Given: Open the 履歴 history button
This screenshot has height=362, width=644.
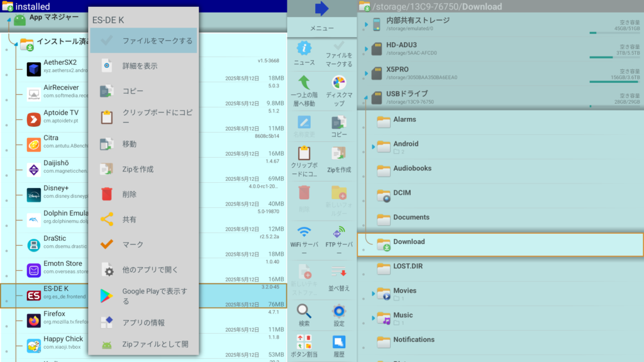Looking at the screenshot, I should point(339,346).
